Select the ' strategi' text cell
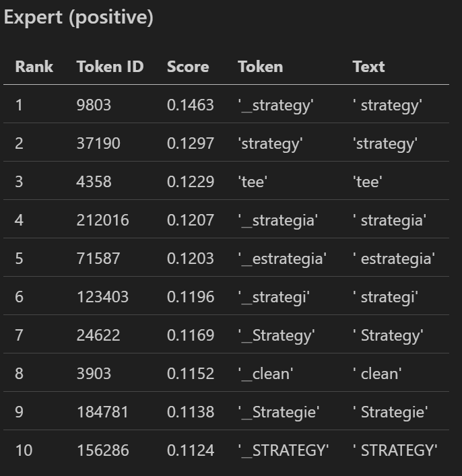This screenshot has height=476, width=462. [385, 297]
